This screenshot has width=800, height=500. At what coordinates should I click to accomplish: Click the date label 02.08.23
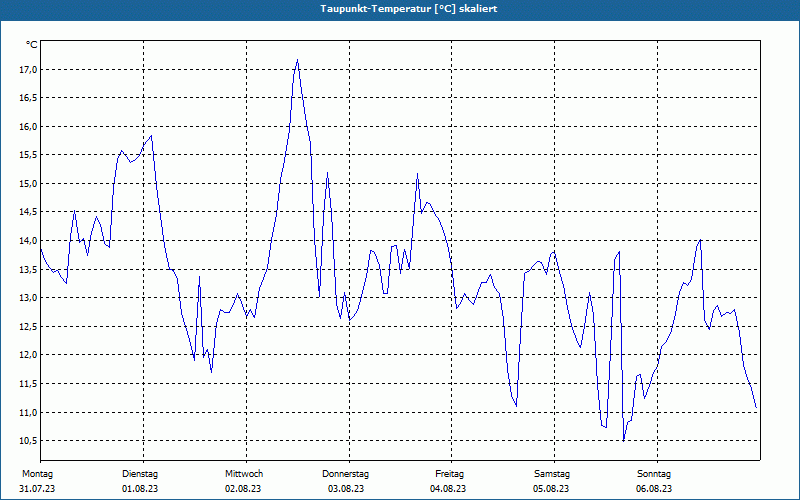point(243,489)
